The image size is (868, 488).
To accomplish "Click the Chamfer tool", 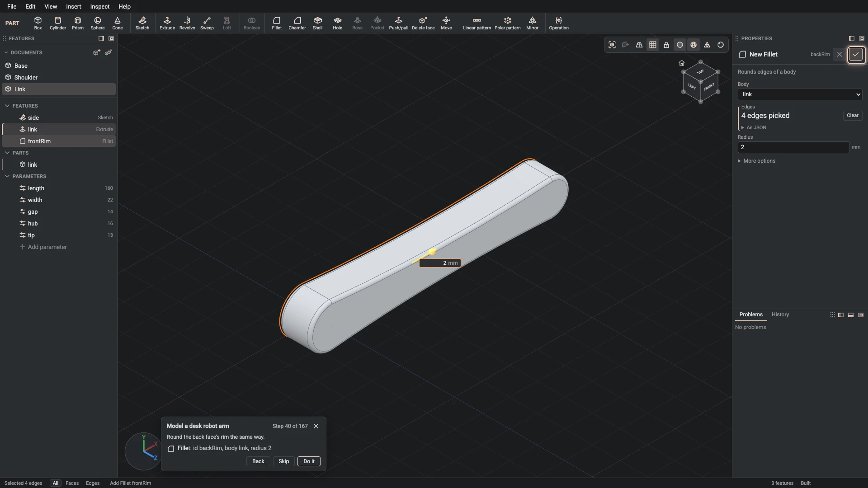I will 297,23.
